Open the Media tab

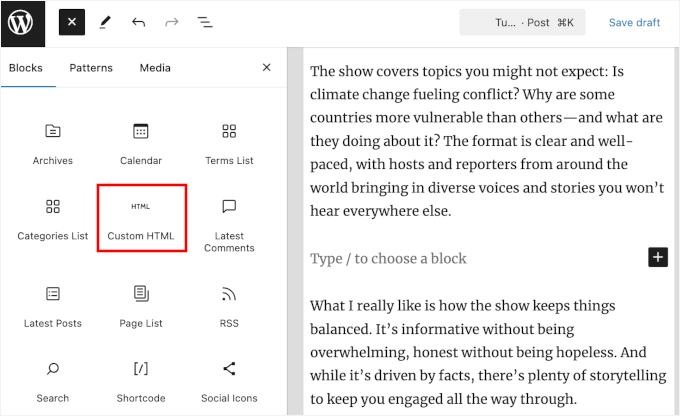[x=155, y=68]
